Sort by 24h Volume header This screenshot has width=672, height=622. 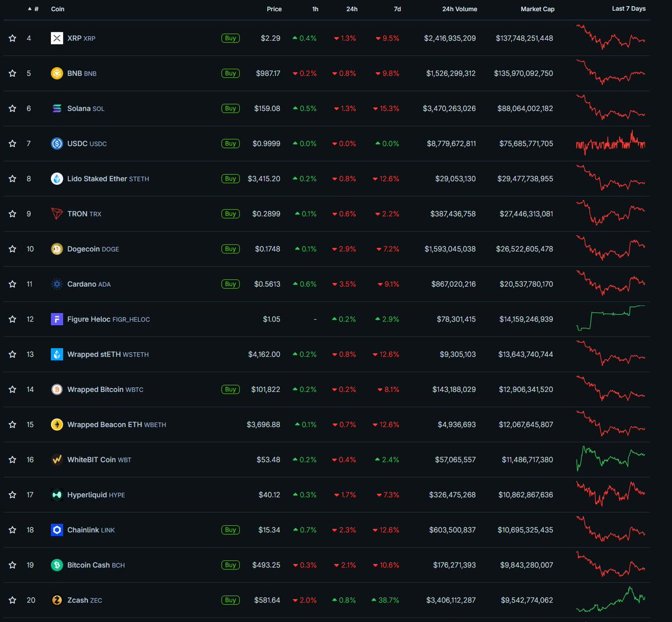[x=459, y=9]
